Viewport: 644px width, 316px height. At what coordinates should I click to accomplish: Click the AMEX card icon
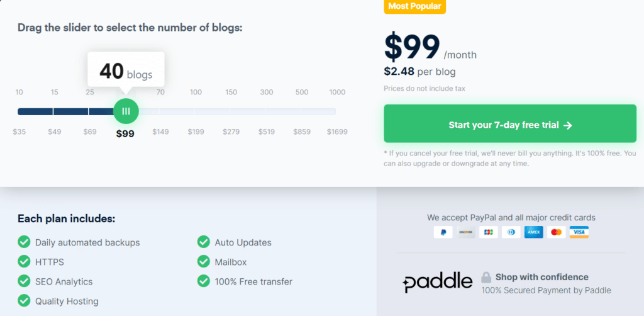coord(533,232)
